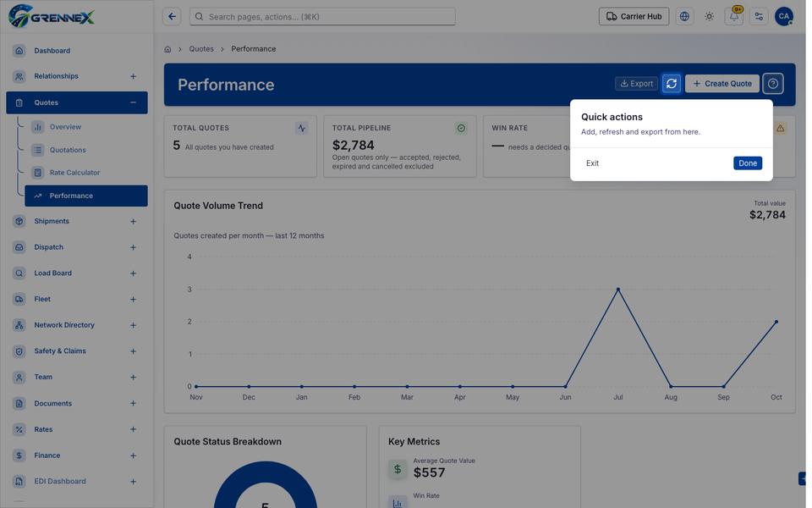Expand the Load Board section
812x508 pixels.
point(133,273)
